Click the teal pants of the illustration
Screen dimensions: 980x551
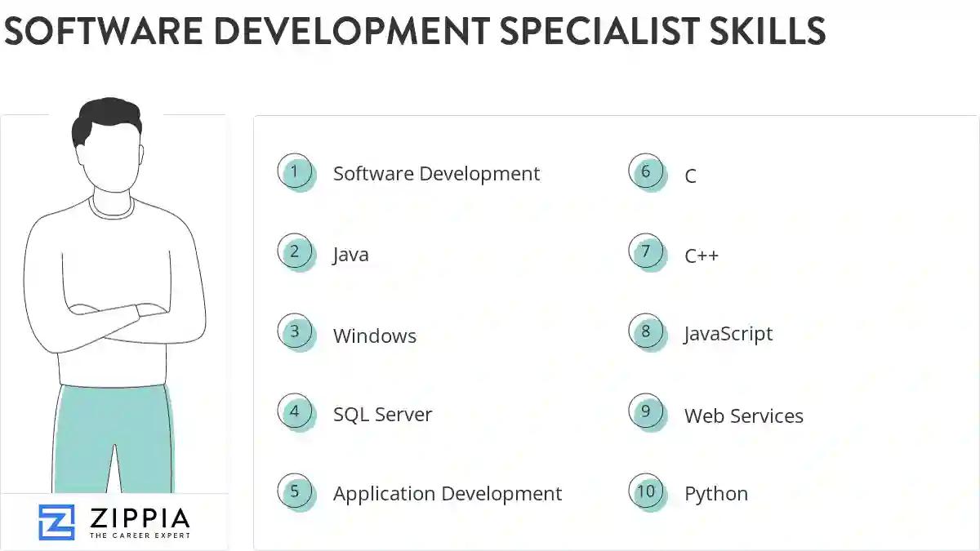click(114, 441)
